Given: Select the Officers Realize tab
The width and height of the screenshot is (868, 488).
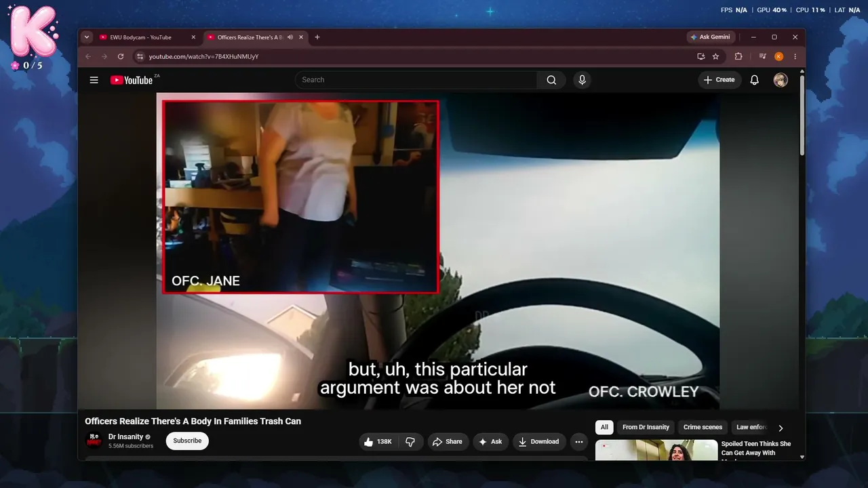Looking at the screenshot, I should (x=256, y=37).
